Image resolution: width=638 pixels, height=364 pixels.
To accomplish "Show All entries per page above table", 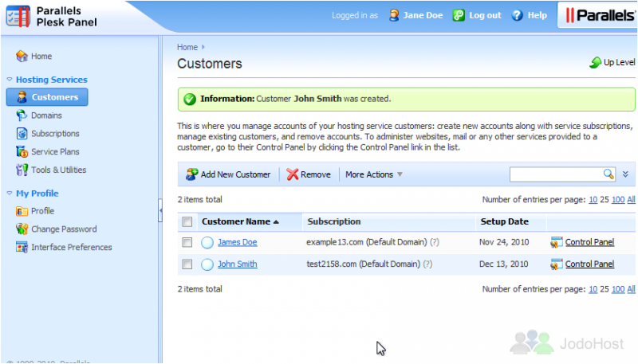I will tap(631, 199).
